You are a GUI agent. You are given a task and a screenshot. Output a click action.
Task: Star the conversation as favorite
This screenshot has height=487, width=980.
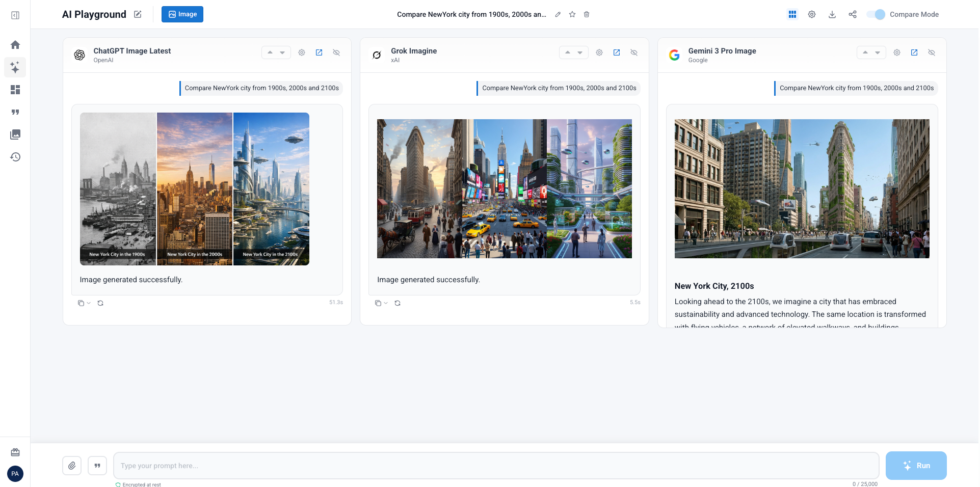(572, 14)
